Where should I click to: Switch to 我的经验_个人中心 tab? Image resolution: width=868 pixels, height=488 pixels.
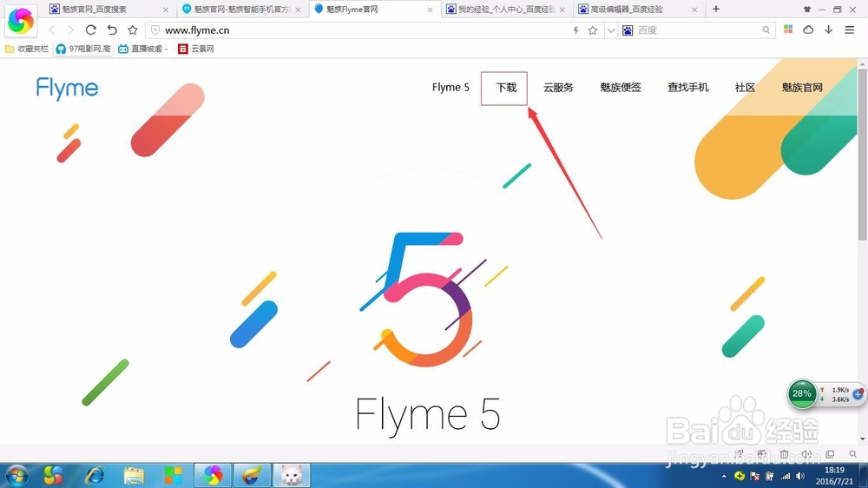[x=506, y=10]
